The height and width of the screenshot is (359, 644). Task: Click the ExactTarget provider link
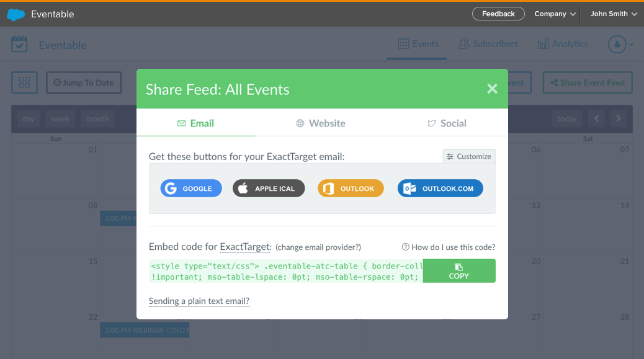click(245, 247)
